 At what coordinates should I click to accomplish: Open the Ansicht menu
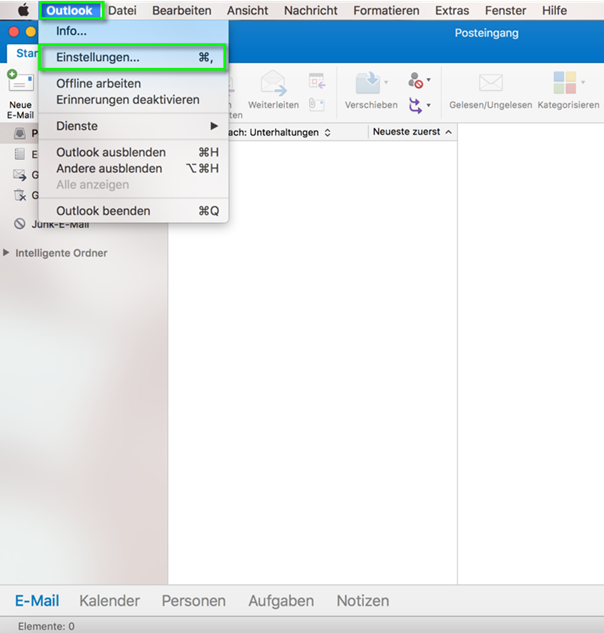click(x=247, y=10)
